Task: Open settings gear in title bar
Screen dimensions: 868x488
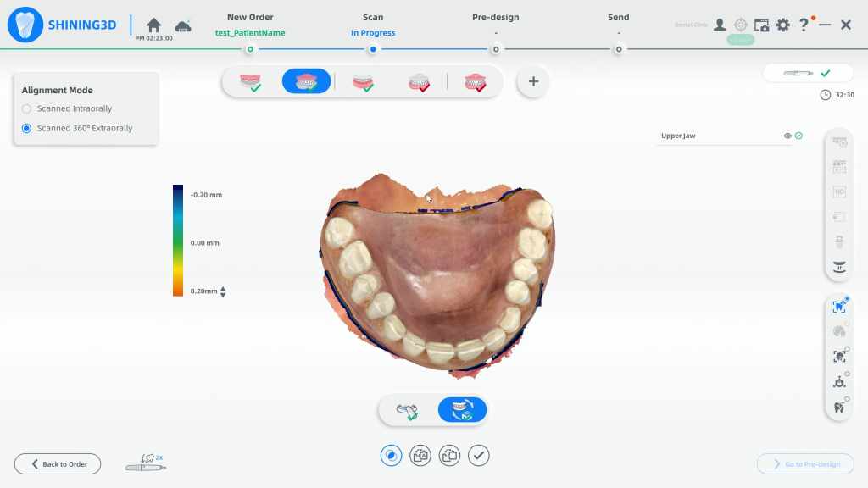Action: (782, 25)
